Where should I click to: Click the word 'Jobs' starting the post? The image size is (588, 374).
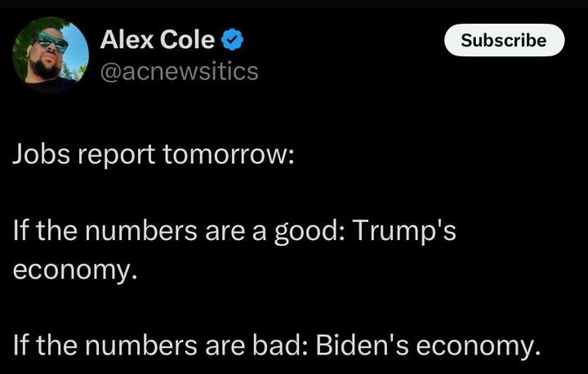(42, 154)
